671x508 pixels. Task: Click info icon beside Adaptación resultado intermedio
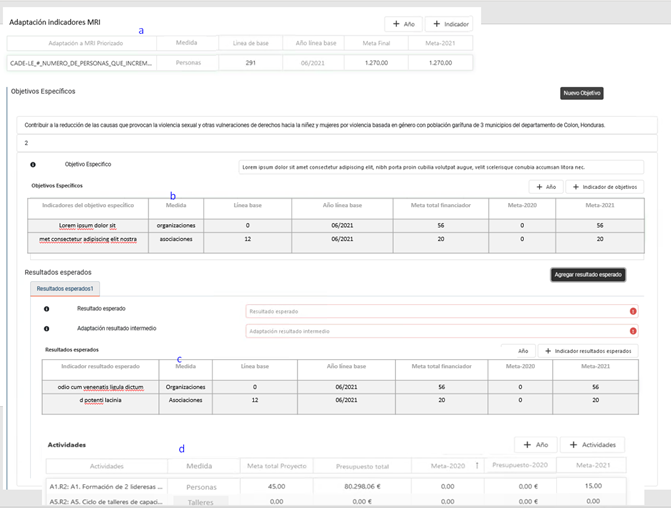coord(47,329)
